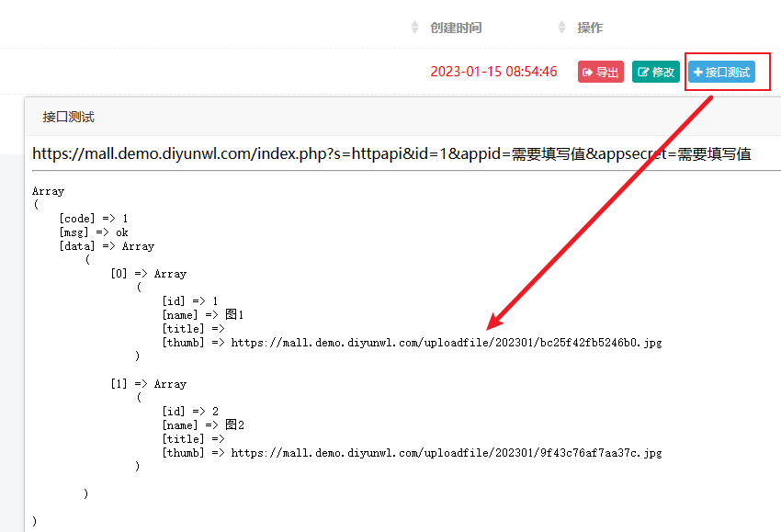Screen dimensions: 781x532
Task: Sort using the arrows beside 操作
Action: [x=561, y=28]
